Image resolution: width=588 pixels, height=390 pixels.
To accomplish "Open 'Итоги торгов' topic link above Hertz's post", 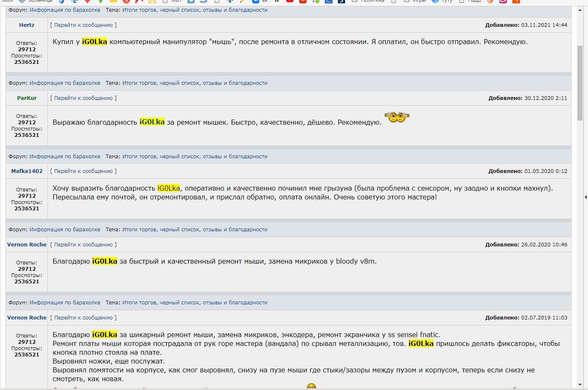I will tap(195, 10).
